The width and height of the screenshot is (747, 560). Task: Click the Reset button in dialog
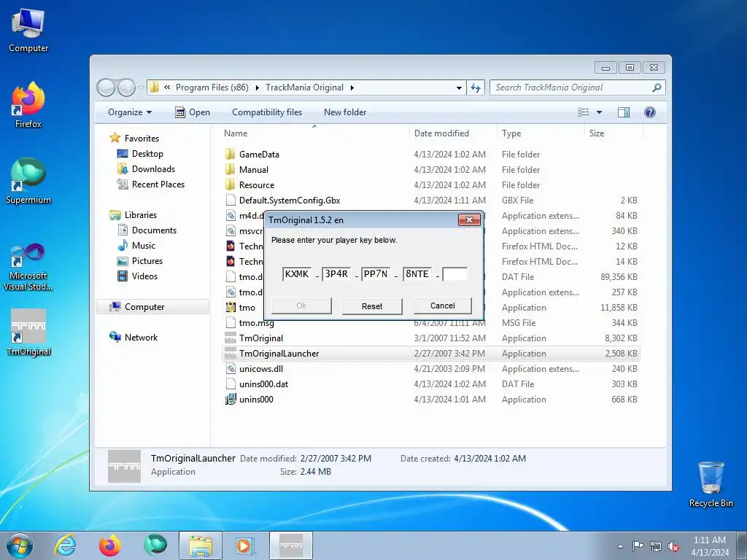(372, 306)
